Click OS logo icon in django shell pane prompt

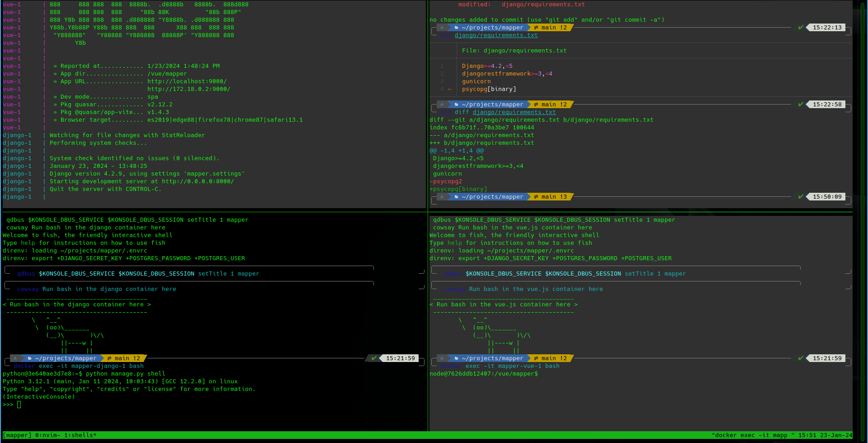[x=15, y=358]
